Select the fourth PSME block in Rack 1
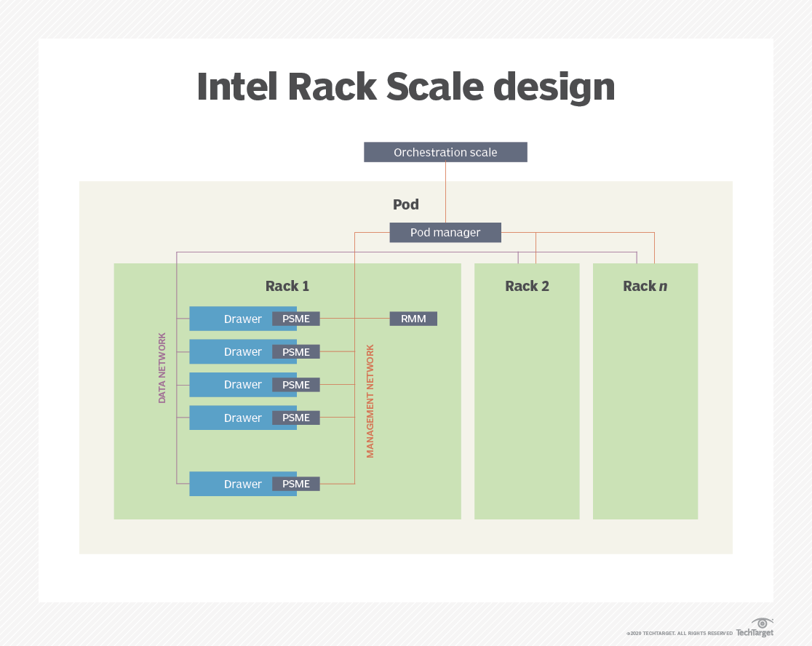 296,418
